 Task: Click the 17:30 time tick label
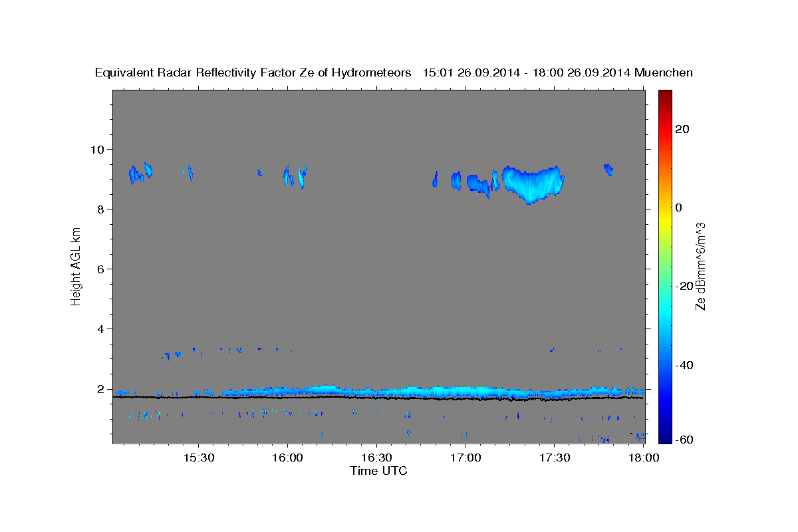[555, 458]
